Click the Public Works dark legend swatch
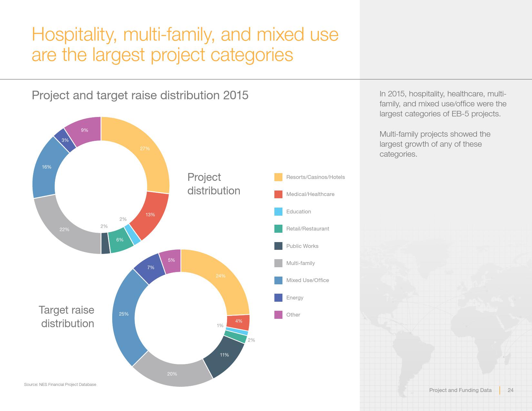The image size is (532, 411). [x=278, y=246]
